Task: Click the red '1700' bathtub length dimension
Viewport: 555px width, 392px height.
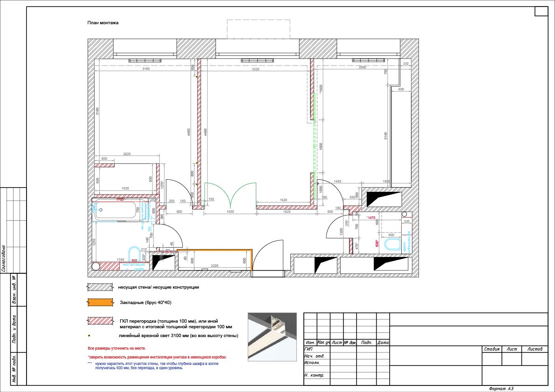Action: point(120,200)
